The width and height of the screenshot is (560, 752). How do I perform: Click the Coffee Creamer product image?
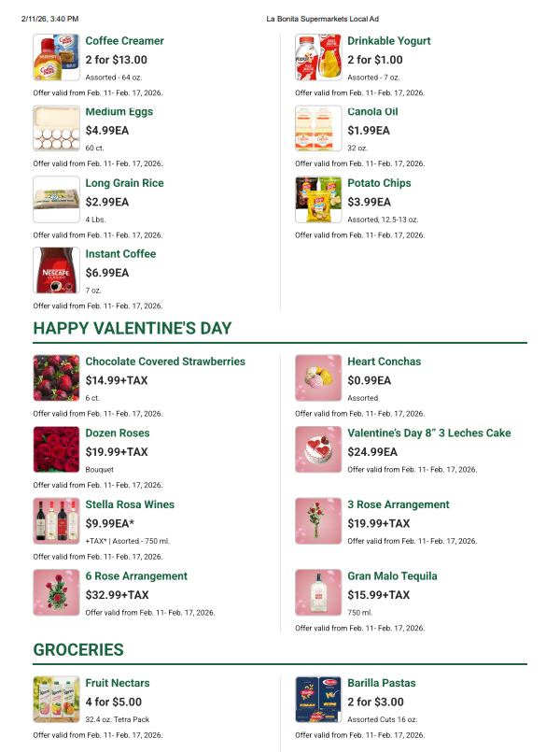(56, 57)
